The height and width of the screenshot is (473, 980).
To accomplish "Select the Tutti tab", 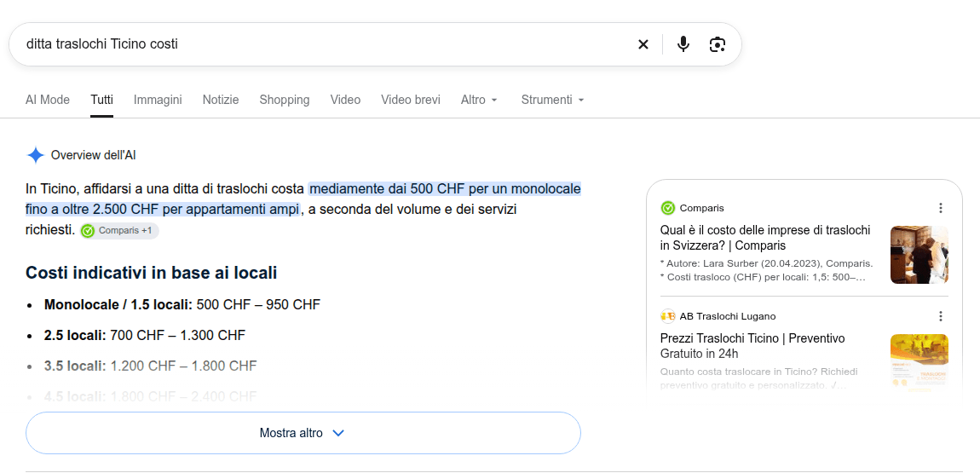I will tap(102, 100).
